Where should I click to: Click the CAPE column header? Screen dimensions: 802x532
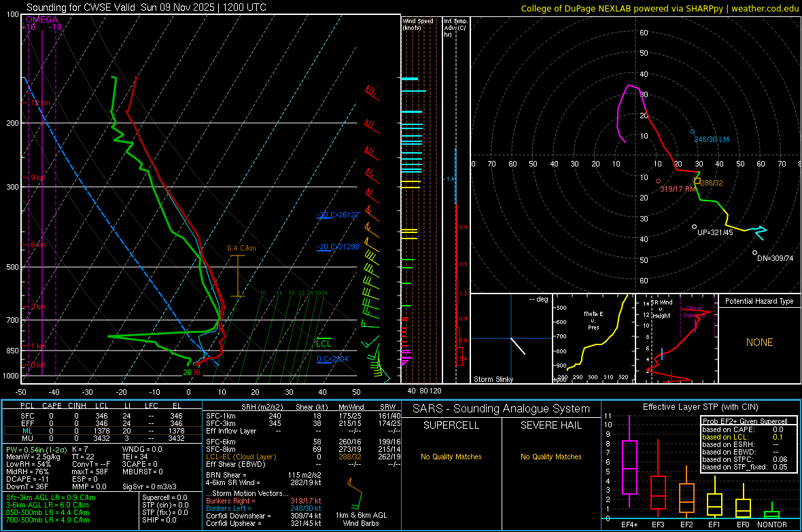52,406
